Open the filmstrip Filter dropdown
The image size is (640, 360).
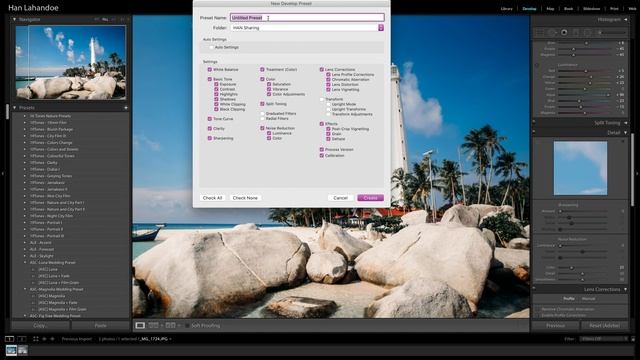pyautogui.click(x=604, y=339)
